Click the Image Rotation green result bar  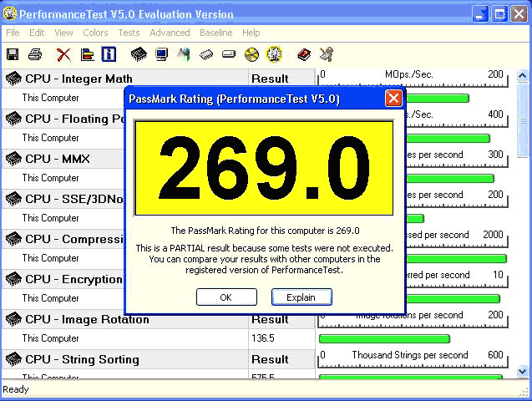[384, 338]
